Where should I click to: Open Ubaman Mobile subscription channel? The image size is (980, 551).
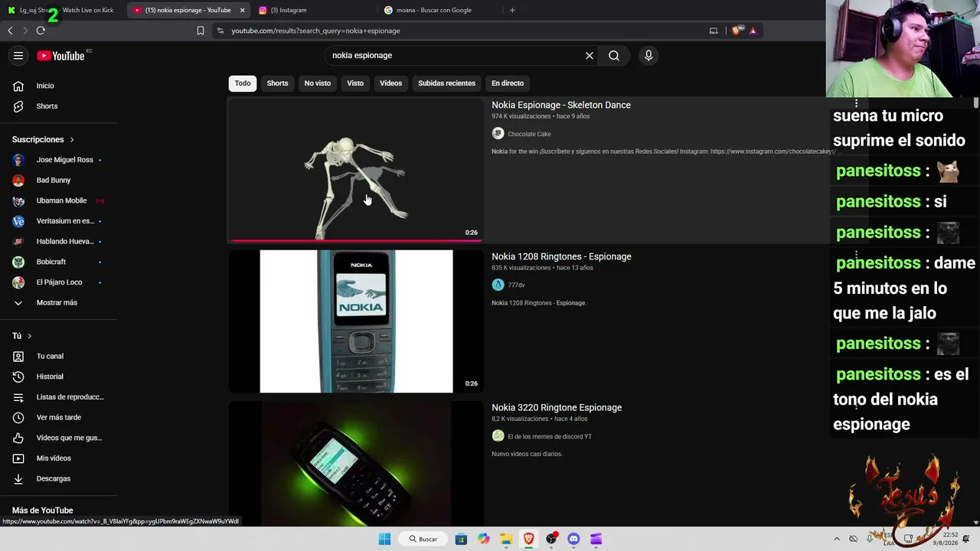[x=60, y=201]
